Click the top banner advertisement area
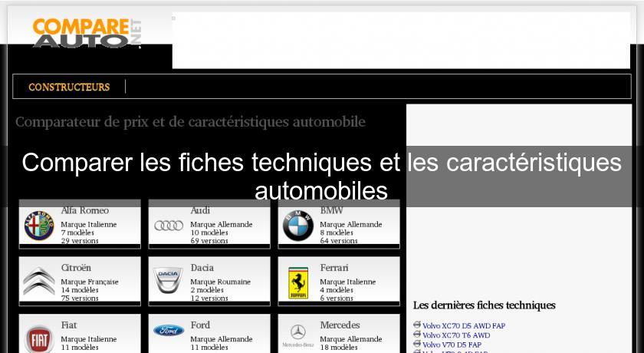644x353 pixels. tap(401, 40)
